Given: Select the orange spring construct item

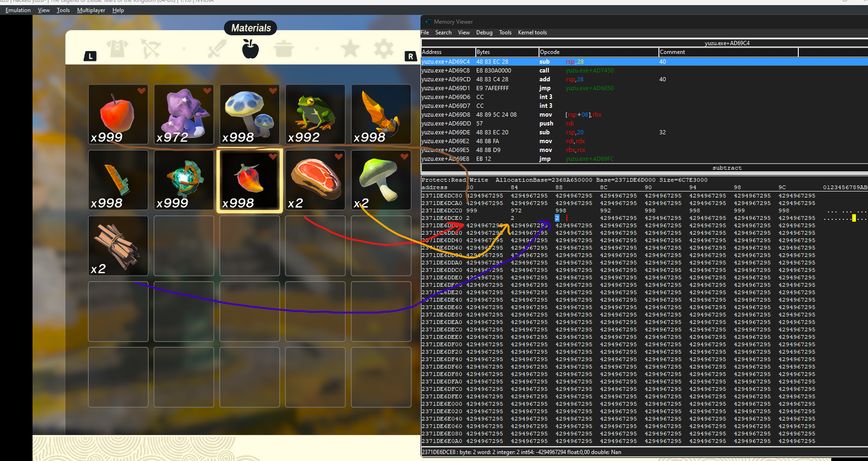Looking at the screenshot, I should (118, 180).
